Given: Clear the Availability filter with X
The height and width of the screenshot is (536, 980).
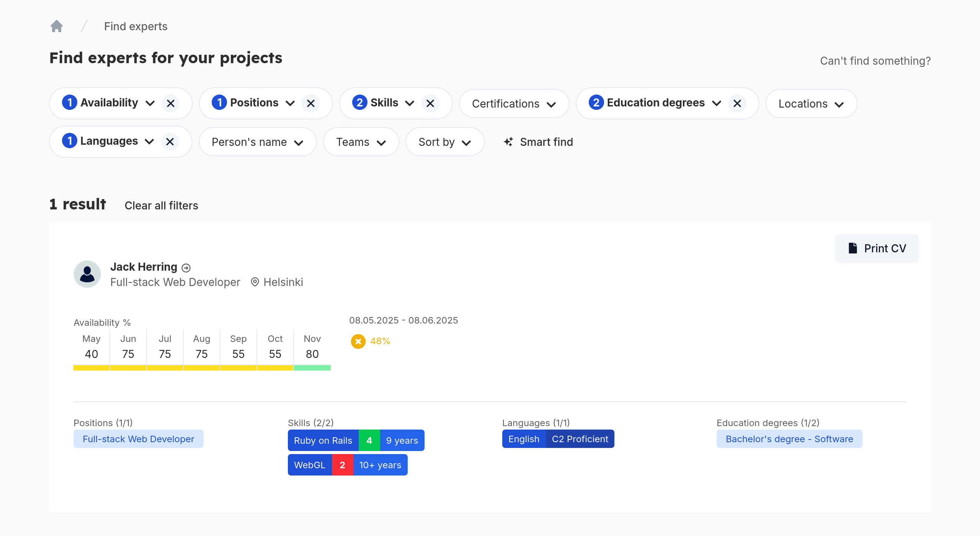Looking at the screenshot, I should click(x=171, y=103).
